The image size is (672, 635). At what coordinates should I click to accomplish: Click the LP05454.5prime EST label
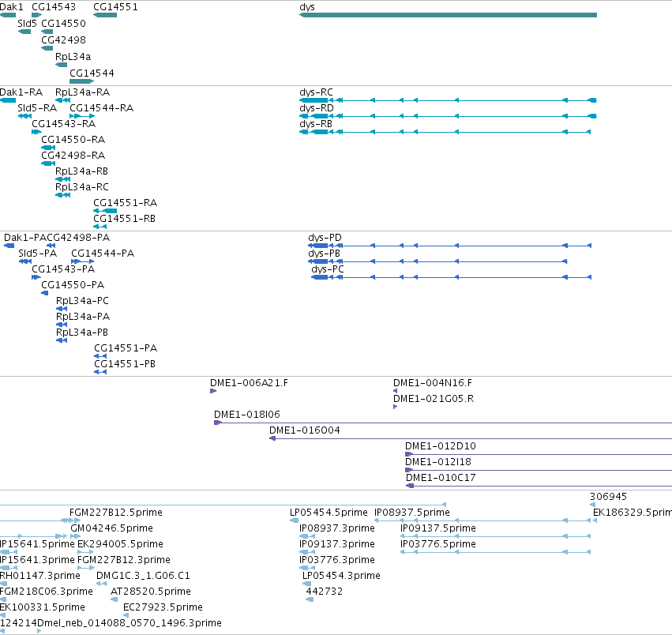pos(328,513)
